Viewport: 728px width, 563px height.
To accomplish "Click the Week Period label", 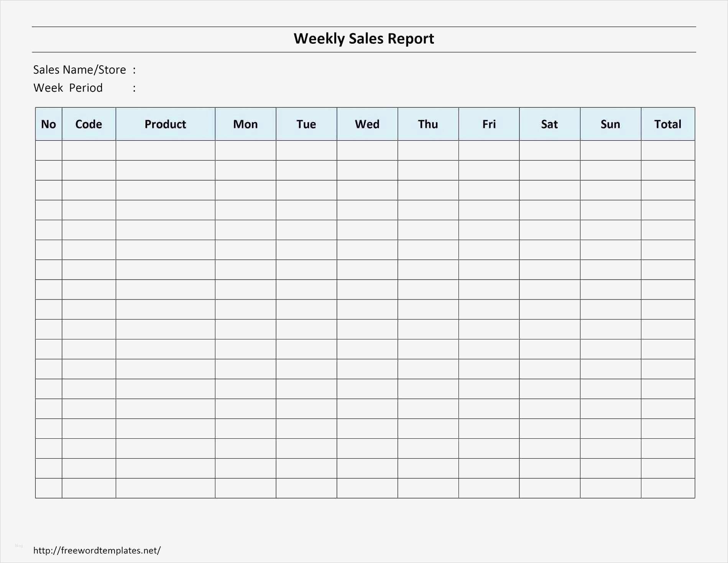I will tap(68, 88).
